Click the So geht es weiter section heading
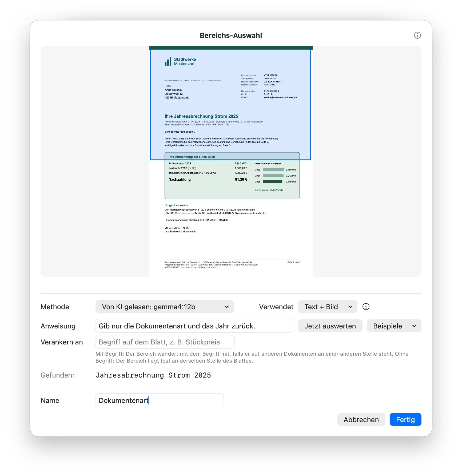 [x=176, y=205]
